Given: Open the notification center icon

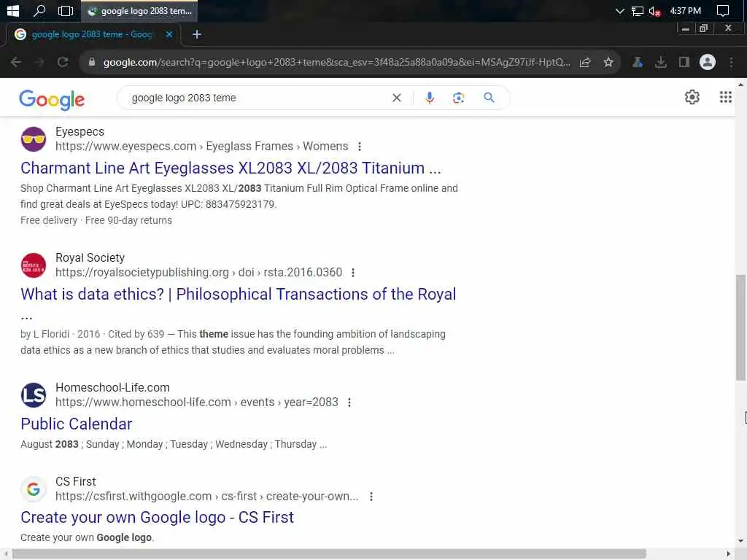Looking at the screenshot, I should click(x=723, y=10).
